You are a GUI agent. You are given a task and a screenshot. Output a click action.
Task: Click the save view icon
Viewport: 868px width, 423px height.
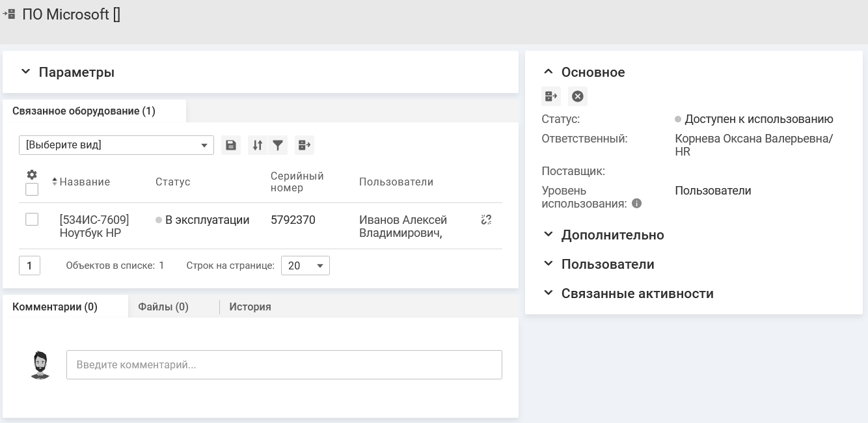pos(231,145)
